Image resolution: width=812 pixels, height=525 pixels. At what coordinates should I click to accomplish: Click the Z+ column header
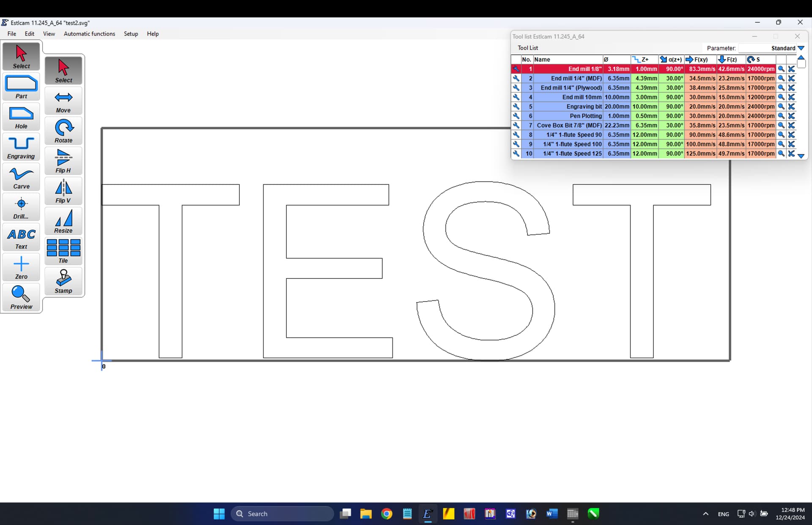644,59
